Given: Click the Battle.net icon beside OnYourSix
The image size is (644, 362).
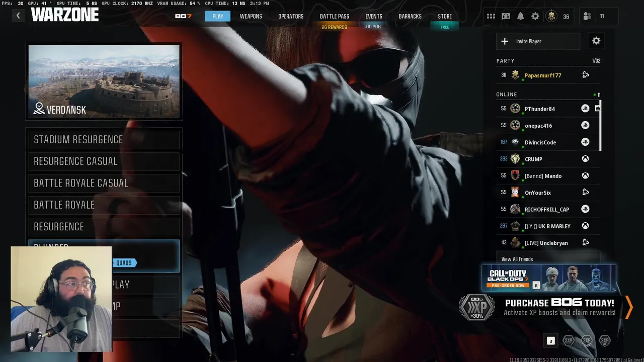Looking at the screenshot, I should [x=586, y=192].
